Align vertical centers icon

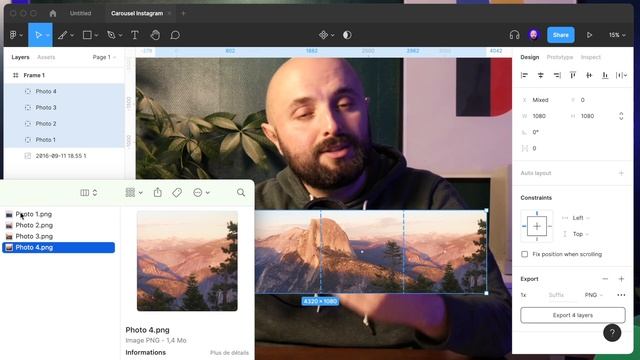pyautogui.click(x=589, y=75)
